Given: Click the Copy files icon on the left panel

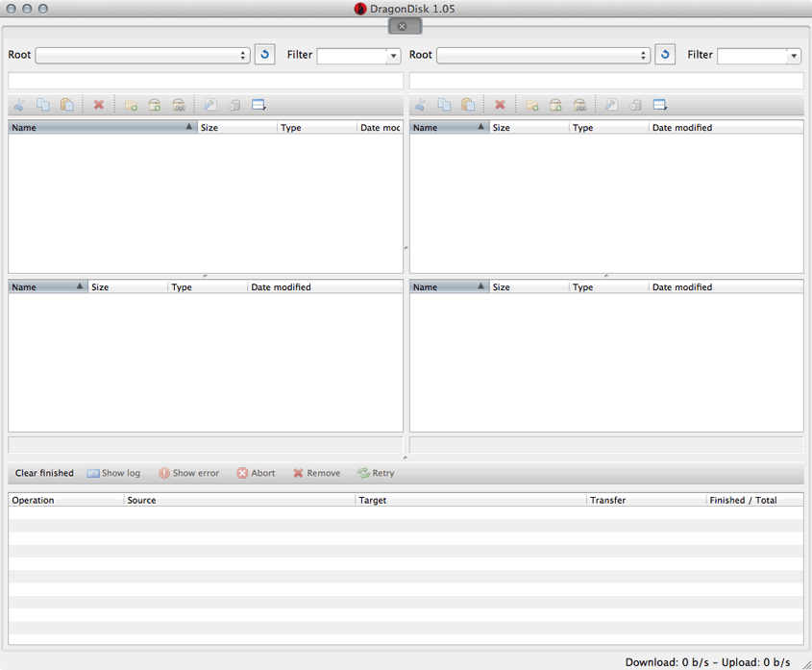Looking at the screenshot, I should click(42, 105).
